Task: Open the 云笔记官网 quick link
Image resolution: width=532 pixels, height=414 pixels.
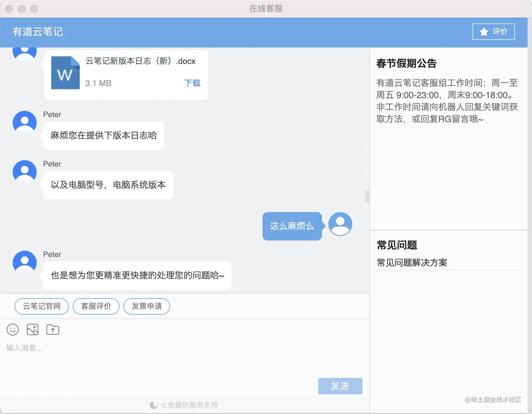Action: click(x=42, y=306)
